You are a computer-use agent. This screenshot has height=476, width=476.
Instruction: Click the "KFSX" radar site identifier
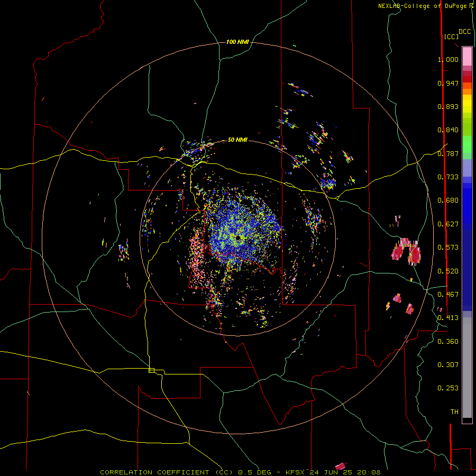(295, 472)
